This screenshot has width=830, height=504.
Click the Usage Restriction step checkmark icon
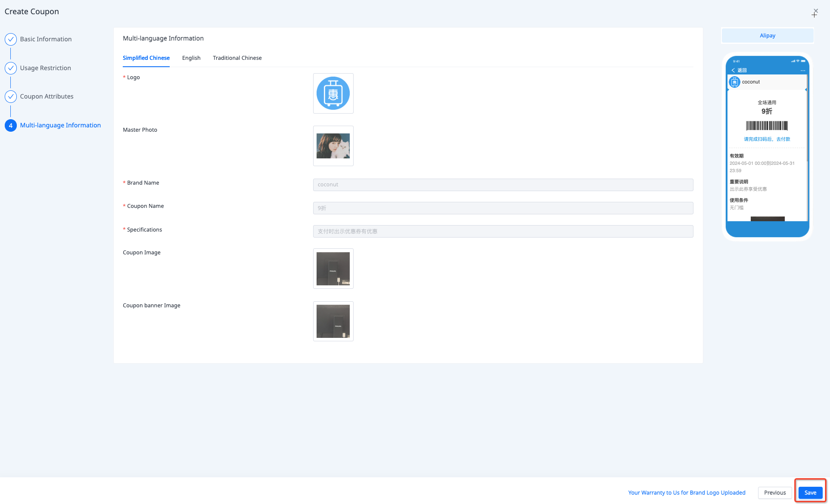(x=11, y=68)
